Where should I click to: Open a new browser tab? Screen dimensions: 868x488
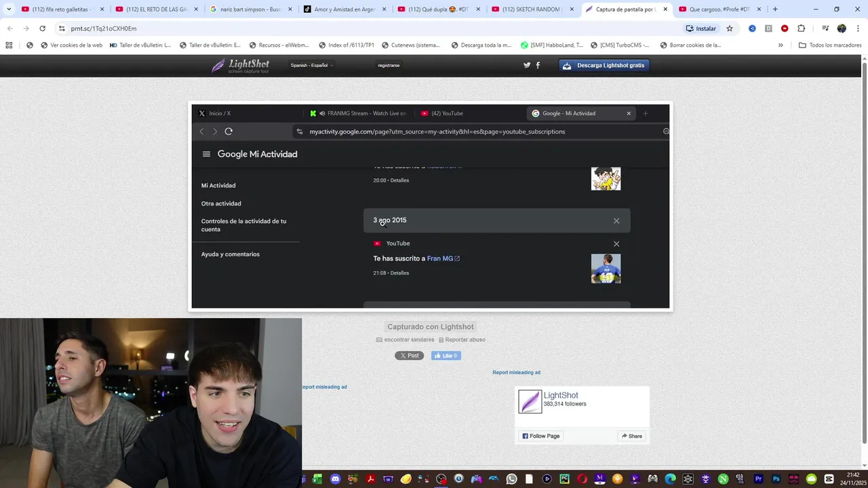(x=775, y=9)
